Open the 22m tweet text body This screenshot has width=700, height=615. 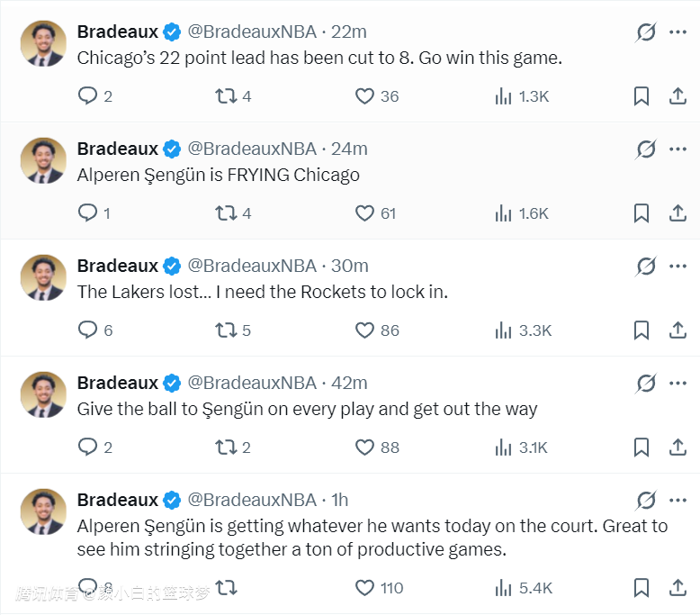point(319,59)
